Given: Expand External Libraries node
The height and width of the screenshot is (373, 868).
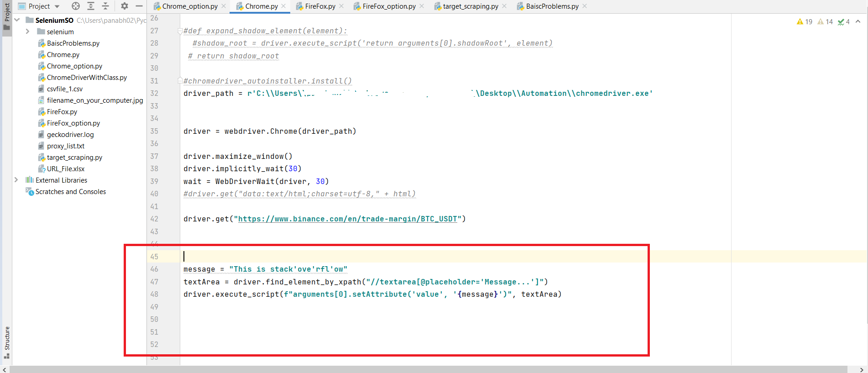Looking at the screenshot, I should click(x=16, y=180).
